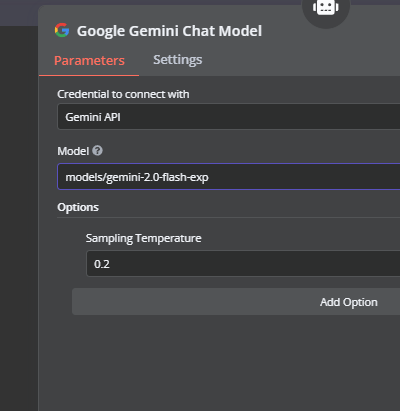Screen dimensions: 400x411
Task: Click the Sampling Temperature label
Action: pos(144,239)
